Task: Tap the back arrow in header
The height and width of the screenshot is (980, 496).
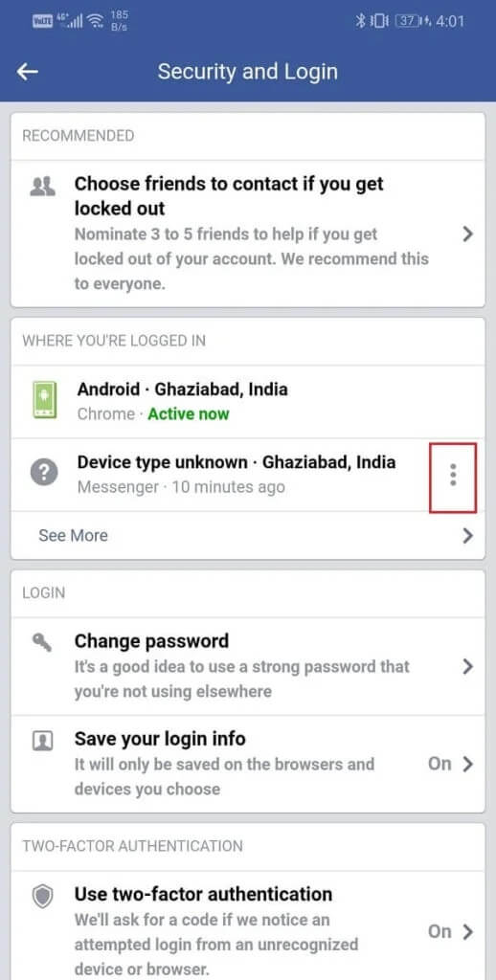Action: 28,72
